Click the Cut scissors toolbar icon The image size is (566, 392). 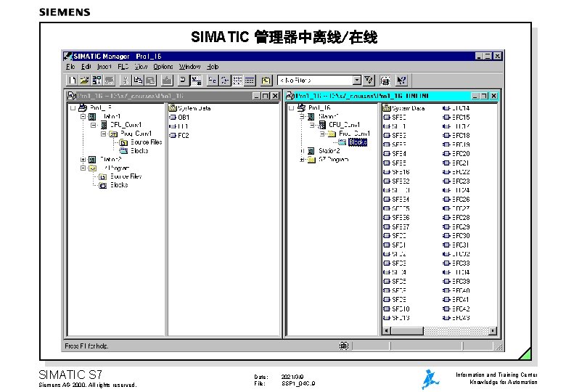point(125,80)
